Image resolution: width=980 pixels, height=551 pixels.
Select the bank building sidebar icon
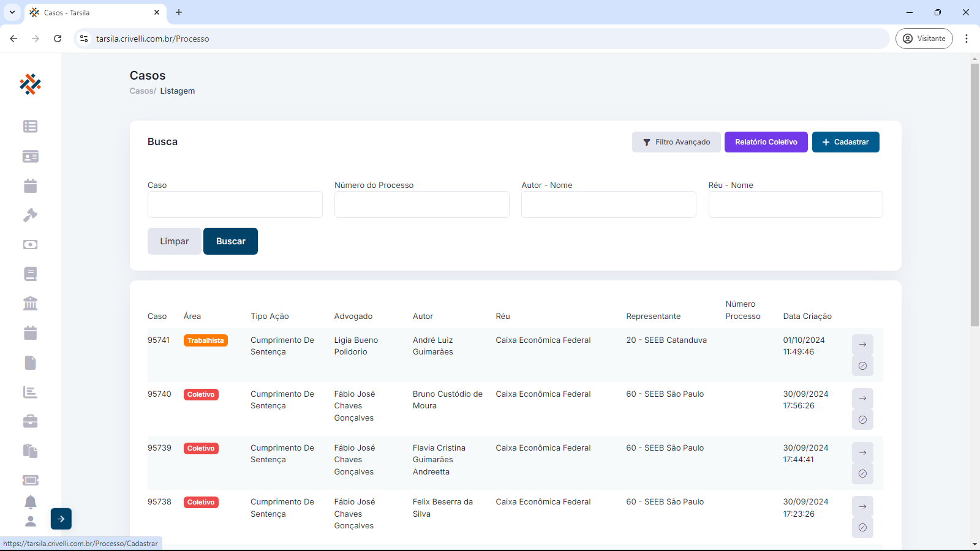click(x=30, y=303)
